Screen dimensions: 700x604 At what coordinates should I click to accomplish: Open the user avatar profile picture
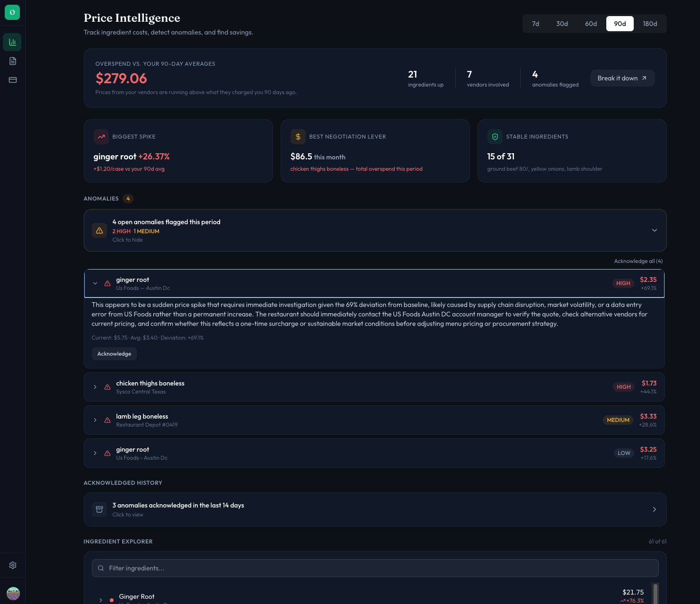click(13, 593)
